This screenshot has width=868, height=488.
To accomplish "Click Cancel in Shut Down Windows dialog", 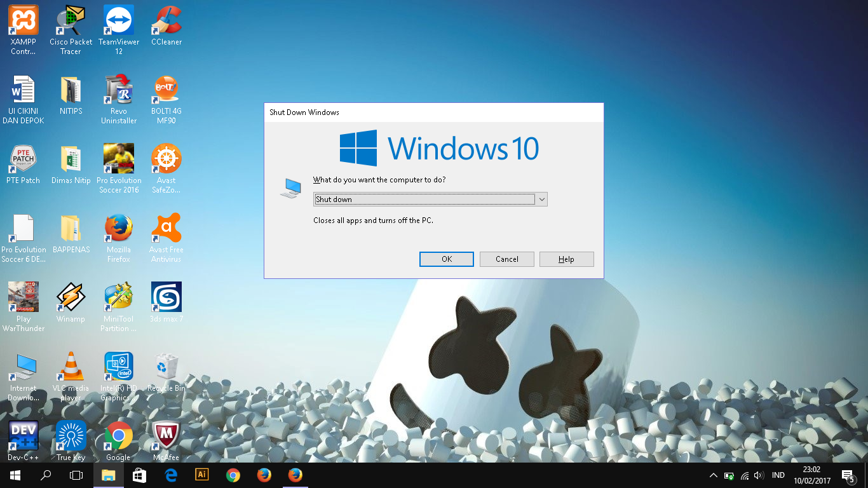I will (507, 259).
